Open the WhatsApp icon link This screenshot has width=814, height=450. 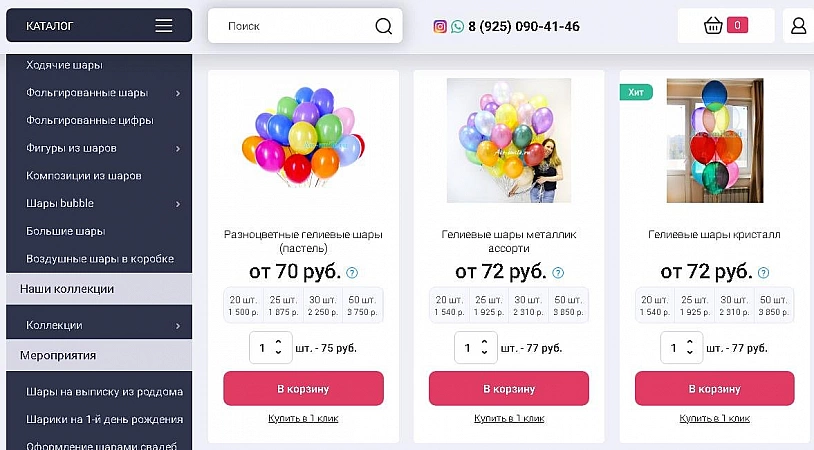point(457,27)
